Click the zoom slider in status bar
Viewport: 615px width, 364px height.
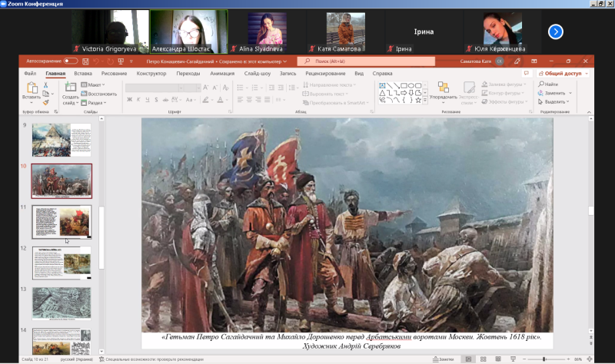point(546,359)
